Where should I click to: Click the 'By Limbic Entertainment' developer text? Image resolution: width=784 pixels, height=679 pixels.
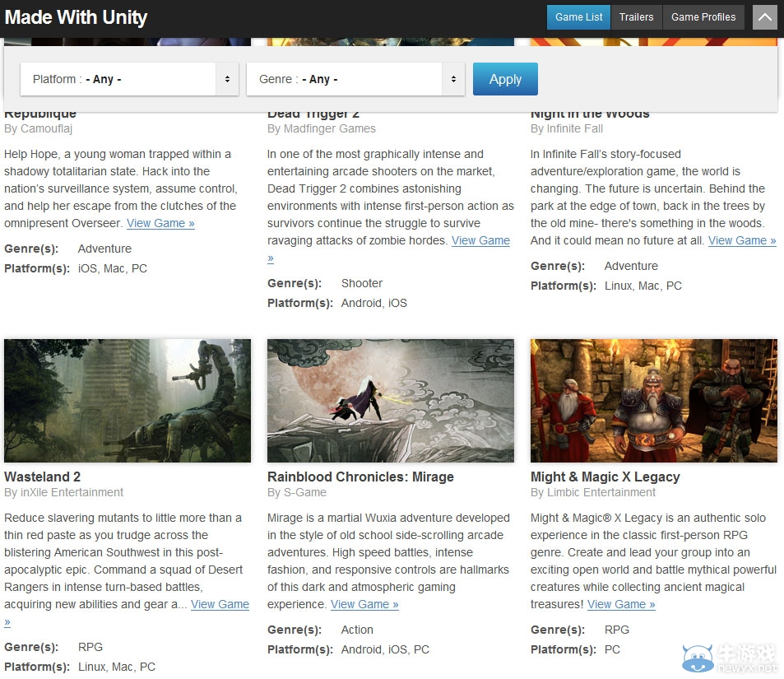593,492
